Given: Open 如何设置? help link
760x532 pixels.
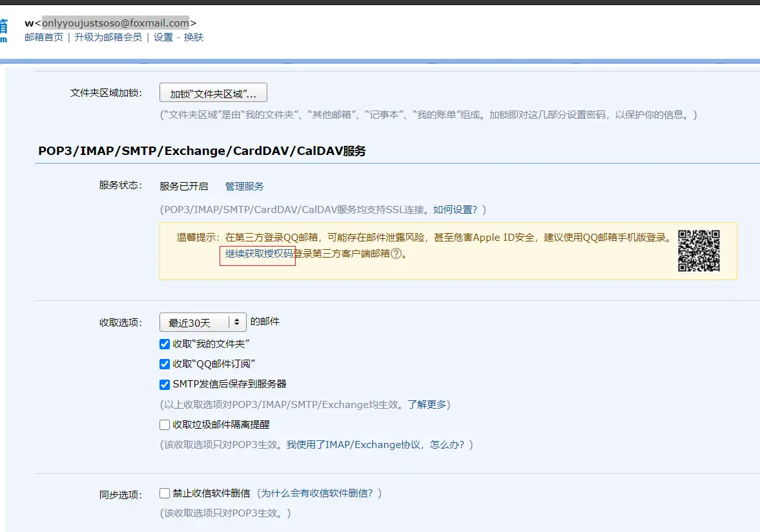Looking at the screenshot, I should pyautogui.click(x=455, y=210).
